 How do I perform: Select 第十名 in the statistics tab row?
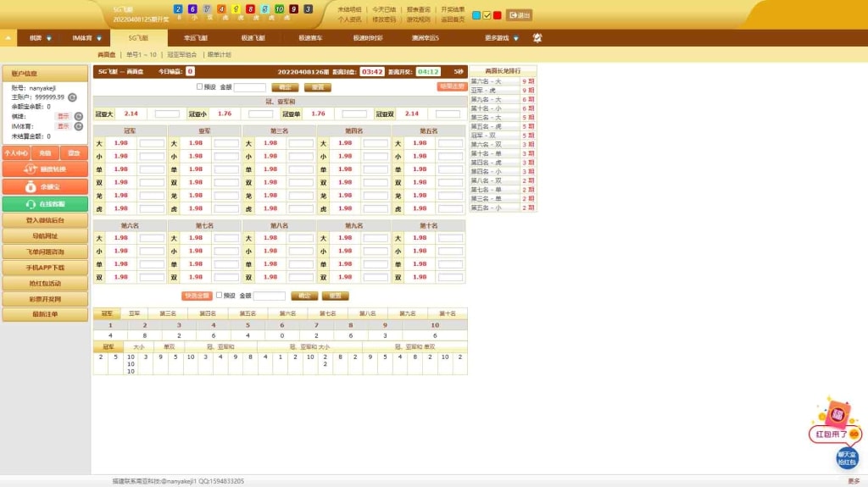coord(448,313)
